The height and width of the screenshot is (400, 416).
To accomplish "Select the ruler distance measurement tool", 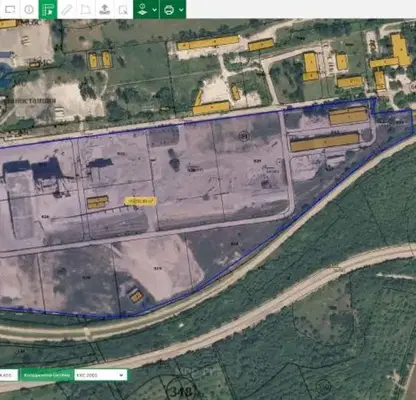I will [67, 9].
